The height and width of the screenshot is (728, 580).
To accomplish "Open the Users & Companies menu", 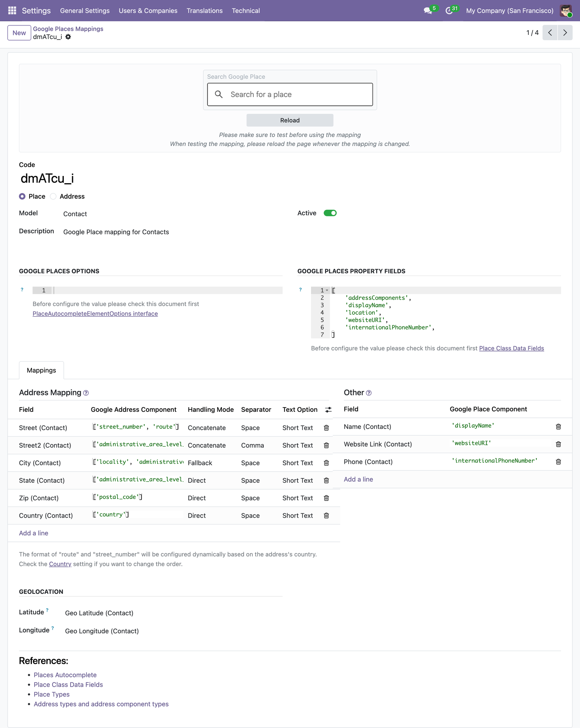I will 148,11.
